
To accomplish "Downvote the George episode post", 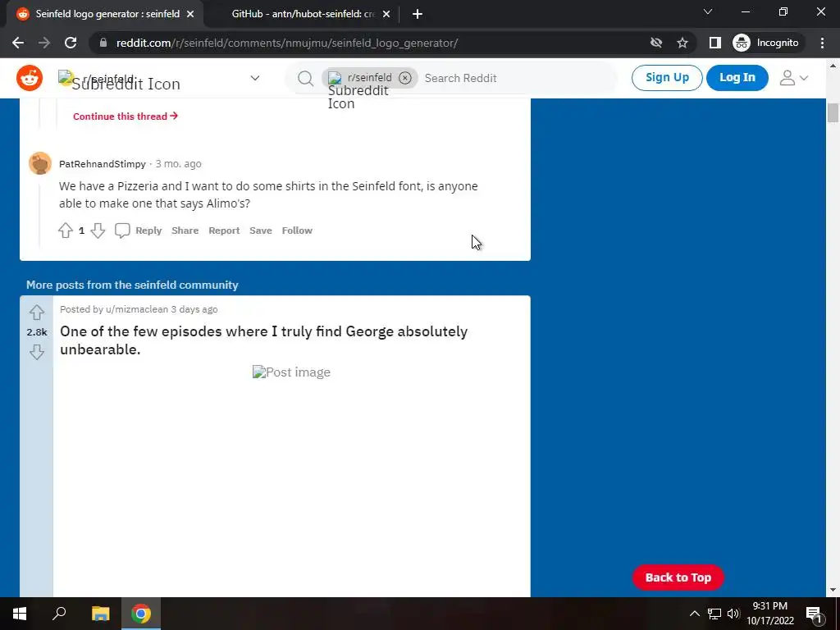I will [x=36, y=352].
